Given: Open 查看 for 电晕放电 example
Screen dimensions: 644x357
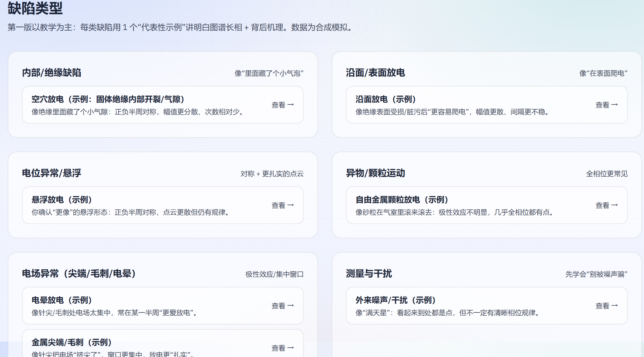Looking at the screenshot, I should 282,306.
